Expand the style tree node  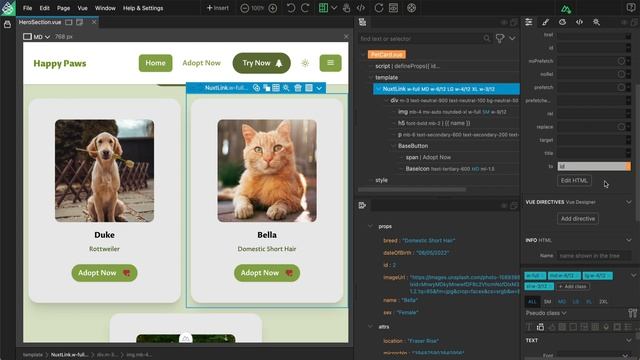click(371, 180)
